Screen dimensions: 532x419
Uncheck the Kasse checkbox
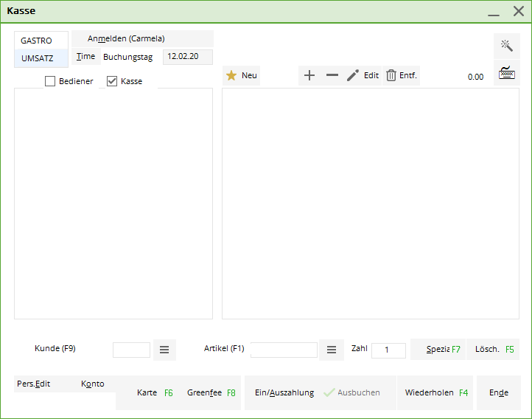click(112, 81)
